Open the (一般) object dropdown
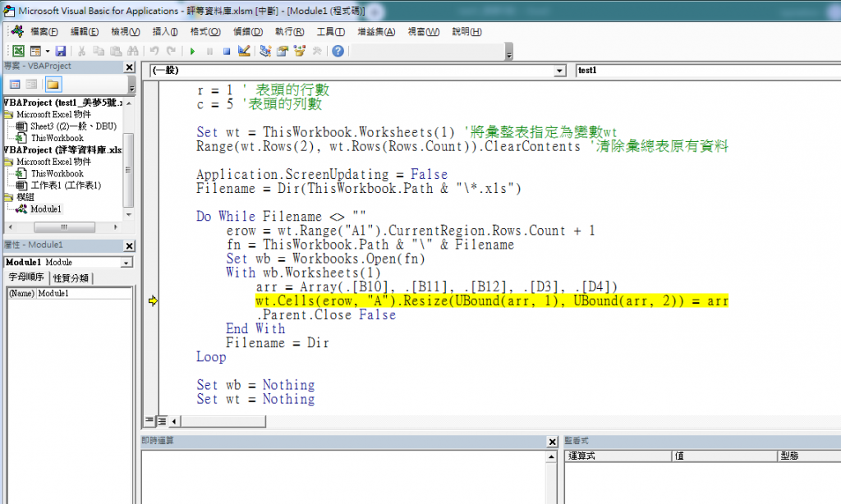This screenshot has height=504, width=841. 559,71
